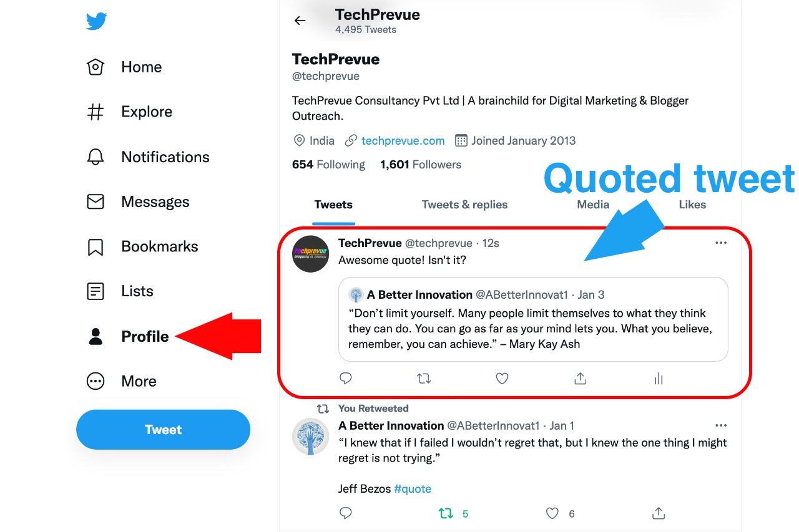This screenshot has height=532, width=799.
Task: Switch to the Tweets & replies tab
Action: pyautogui.click(x=464, y=205)
